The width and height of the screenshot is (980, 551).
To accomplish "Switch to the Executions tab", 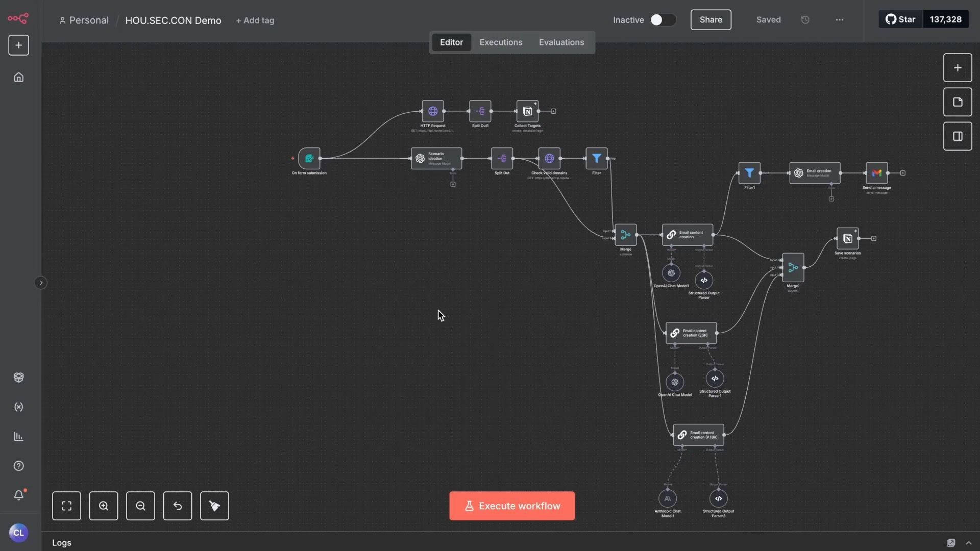I will [501, 42].
